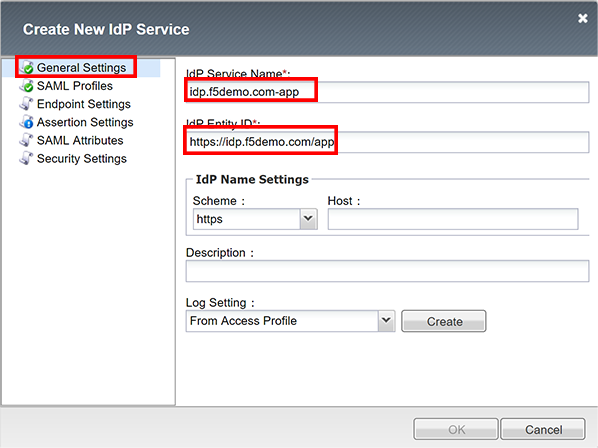Open the General Settings section

point(81,67)
